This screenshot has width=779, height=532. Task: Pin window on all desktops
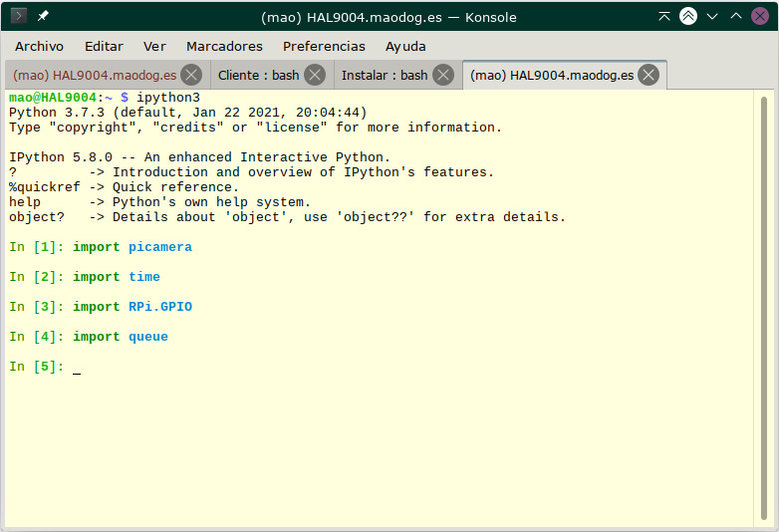[x=43, y=16]
